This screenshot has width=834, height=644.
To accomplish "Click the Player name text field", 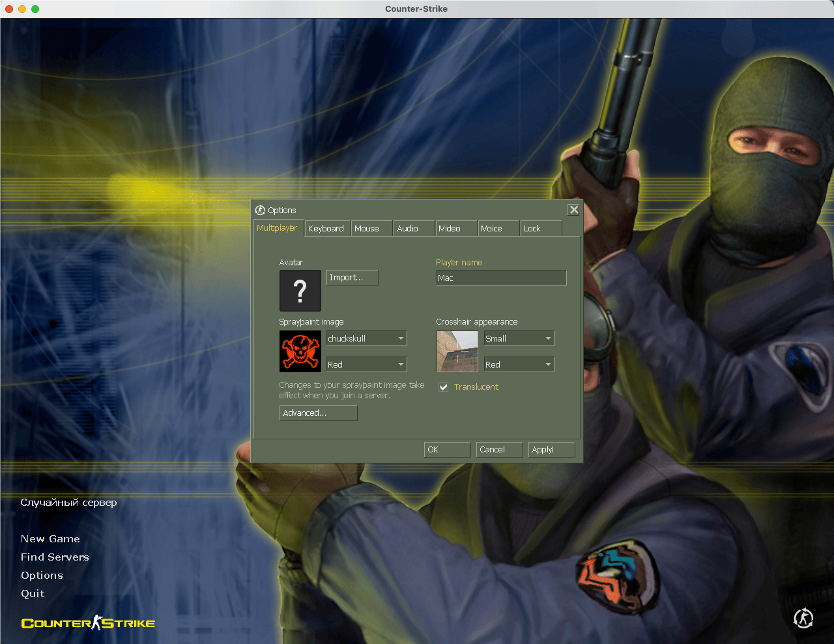I will click(x=500, y=278).
